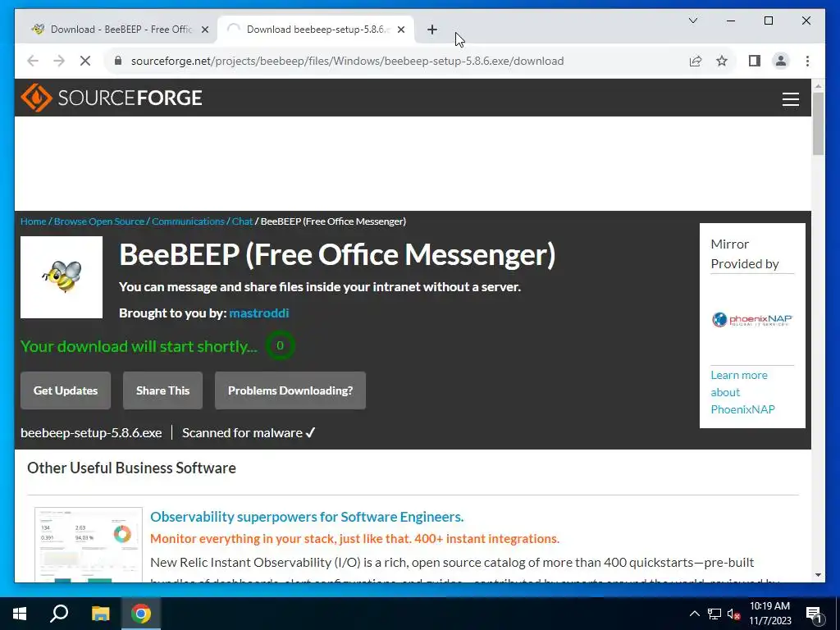Open Windows taskbar search
Viewport: 840px width, 630px height.
[59, 614]
